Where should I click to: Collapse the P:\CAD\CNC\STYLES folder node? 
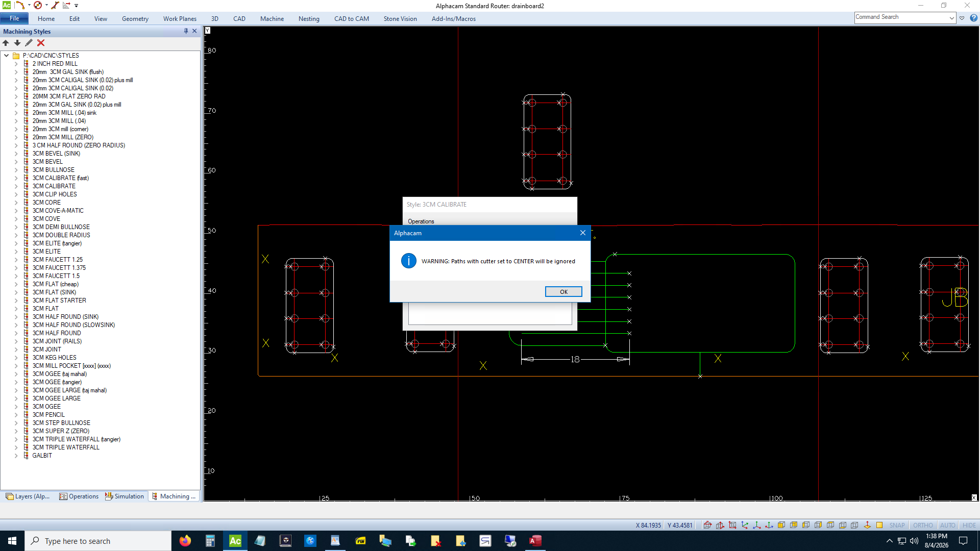pos(6,56)
